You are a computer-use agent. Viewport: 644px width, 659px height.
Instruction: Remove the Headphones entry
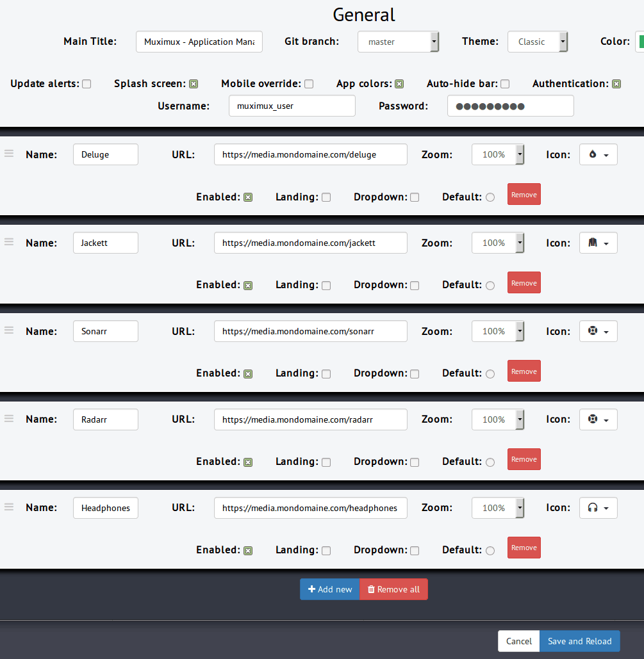click(524, 547)
